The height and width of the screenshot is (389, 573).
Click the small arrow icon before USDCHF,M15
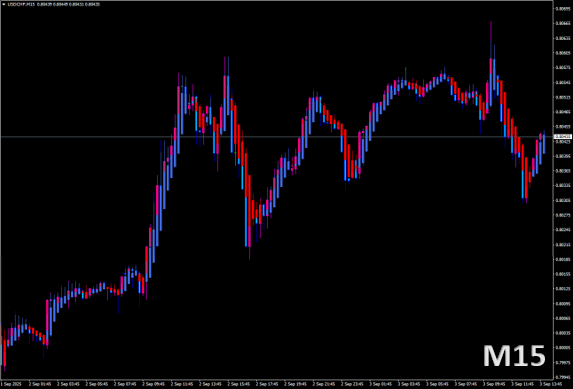[x=4, y=4]
